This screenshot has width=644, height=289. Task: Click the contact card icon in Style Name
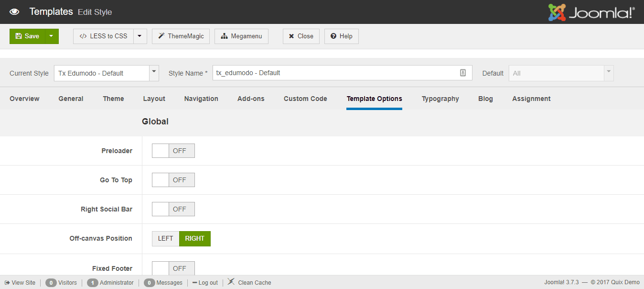462,73
